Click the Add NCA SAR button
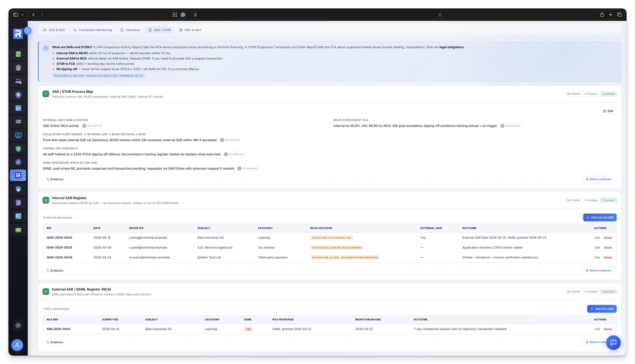Screen dimensions: 635x364 (x=602, y=309)
